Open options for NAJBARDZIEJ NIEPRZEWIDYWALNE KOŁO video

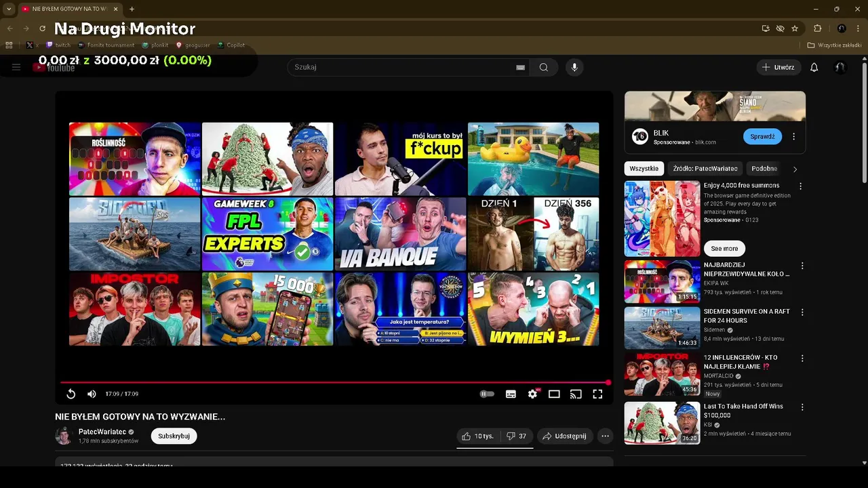coord(802,266)
